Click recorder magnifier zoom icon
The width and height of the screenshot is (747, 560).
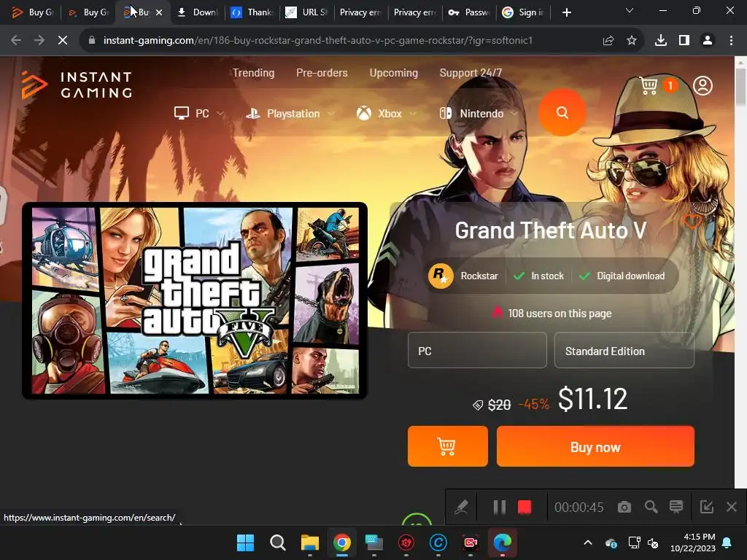coord(651,507)
